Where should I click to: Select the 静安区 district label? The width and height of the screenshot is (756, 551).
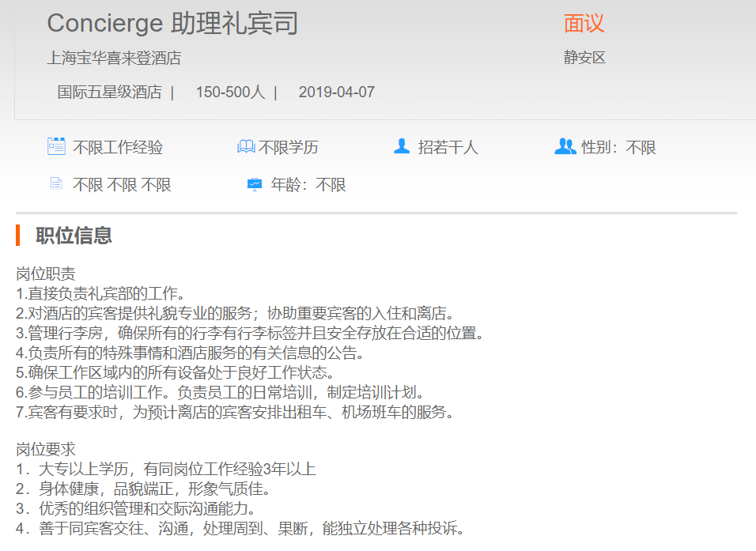(x=584, y=58)
